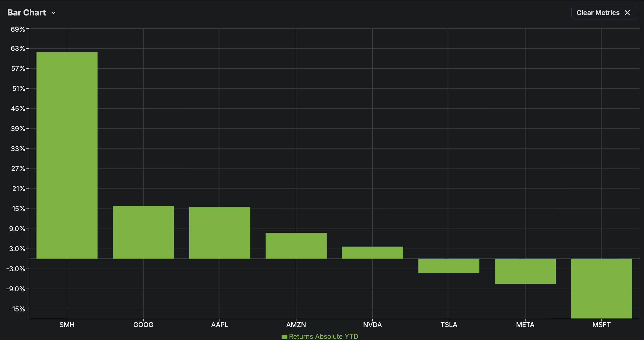
Task: Select the AMZN bar in the chart
Action: click(x=296, y=246)
